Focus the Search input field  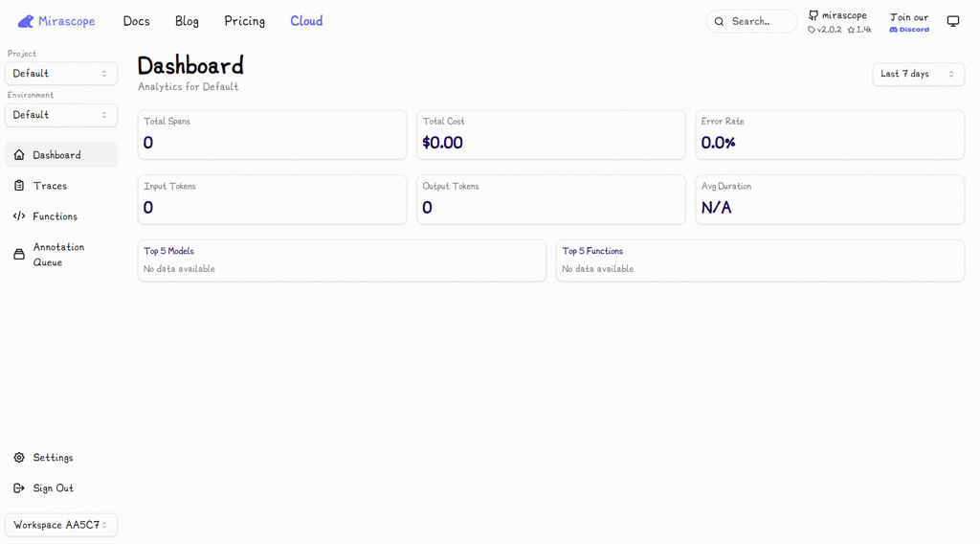pyautogui.click(x=752, y=21)
